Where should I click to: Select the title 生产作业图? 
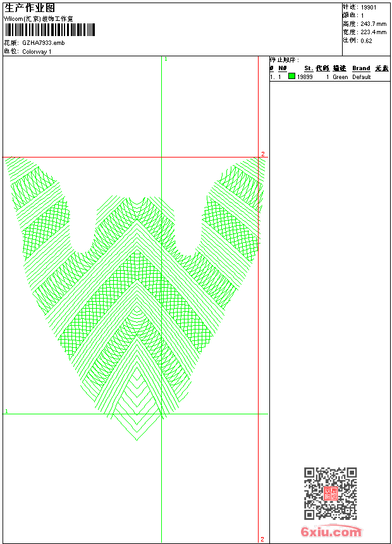pyautogui.click(x=30, y=8)
